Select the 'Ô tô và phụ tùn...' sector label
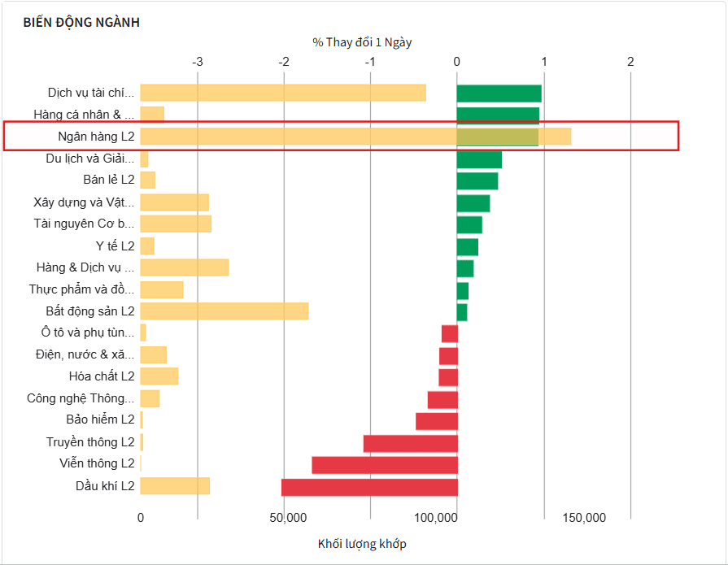This screenshot has height=565, width=728. click(88, 332)
